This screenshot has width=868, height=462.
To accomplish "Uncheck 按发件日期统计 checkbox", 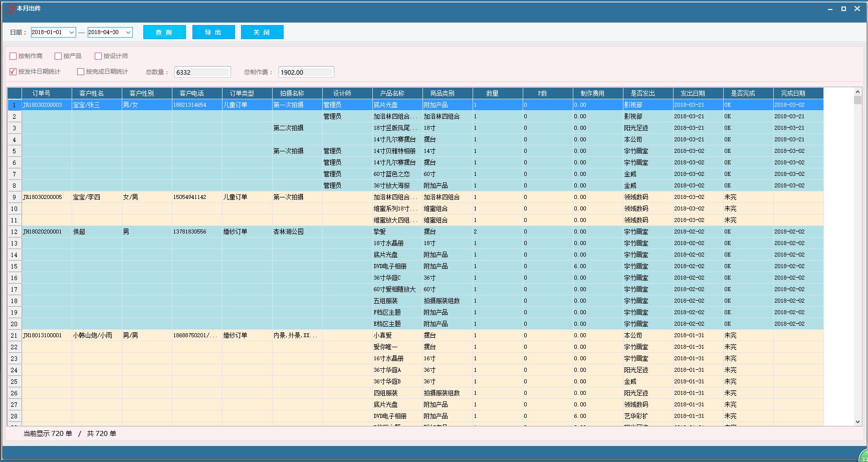I will point(14,72).
